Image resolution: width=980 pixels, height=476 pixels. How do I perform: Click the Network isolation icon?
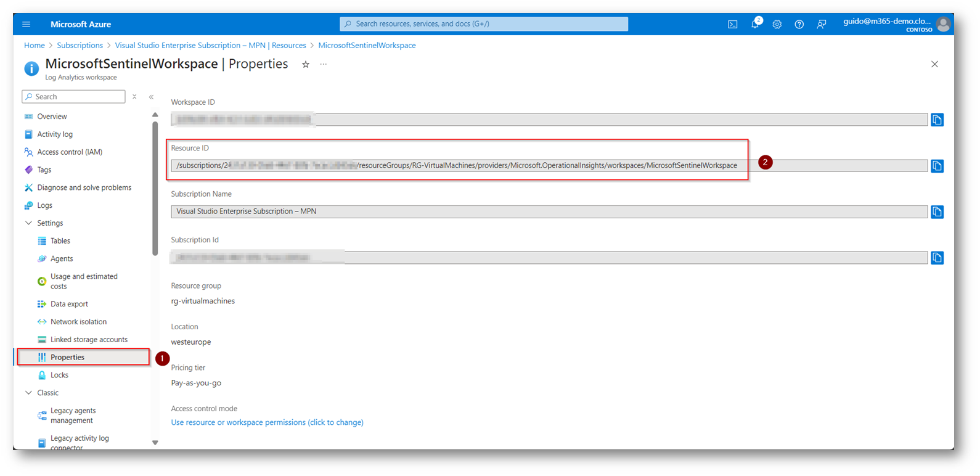(42, 322)
